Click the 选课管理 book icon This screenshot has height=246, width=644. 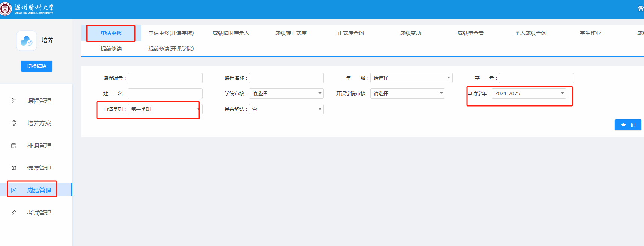point(14,168)
